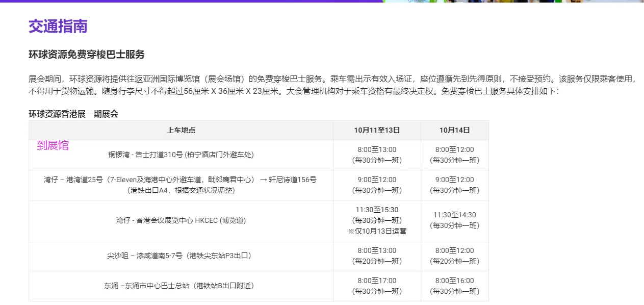Click 9:00至12:00 in the 10月14日 column
Viewport: 644px width, 305px height.
455,180
